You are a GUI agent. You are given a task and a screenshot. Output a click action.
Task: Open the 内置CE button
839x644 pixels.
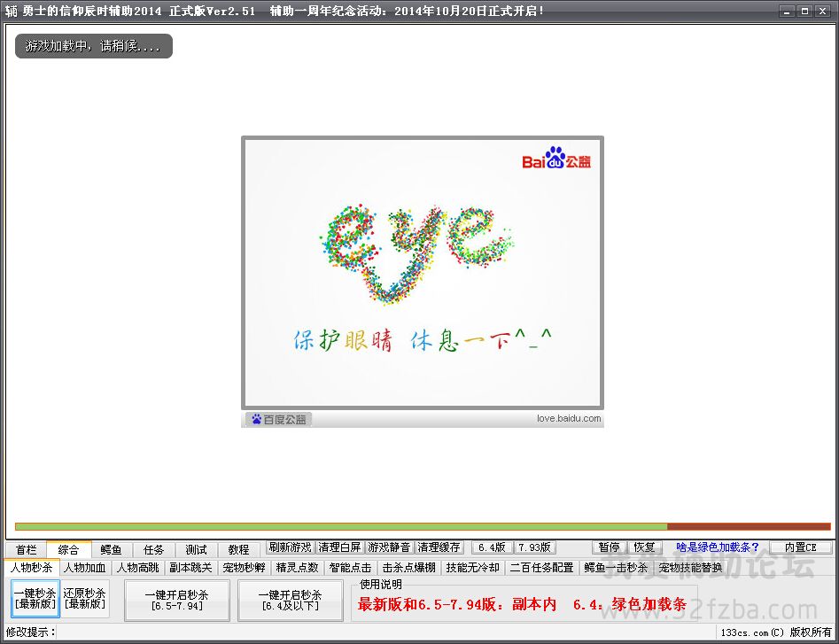pos(800,547)
